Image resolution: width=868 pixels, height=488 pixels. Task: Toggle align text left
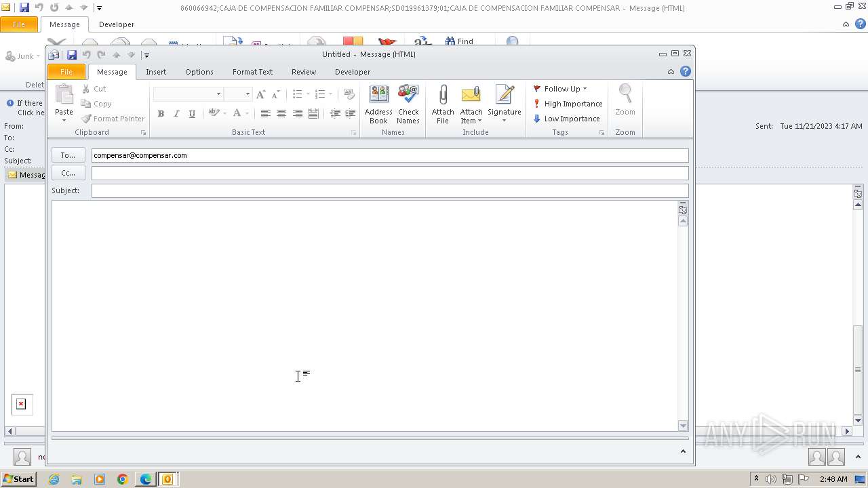click(x=266, y=114)
